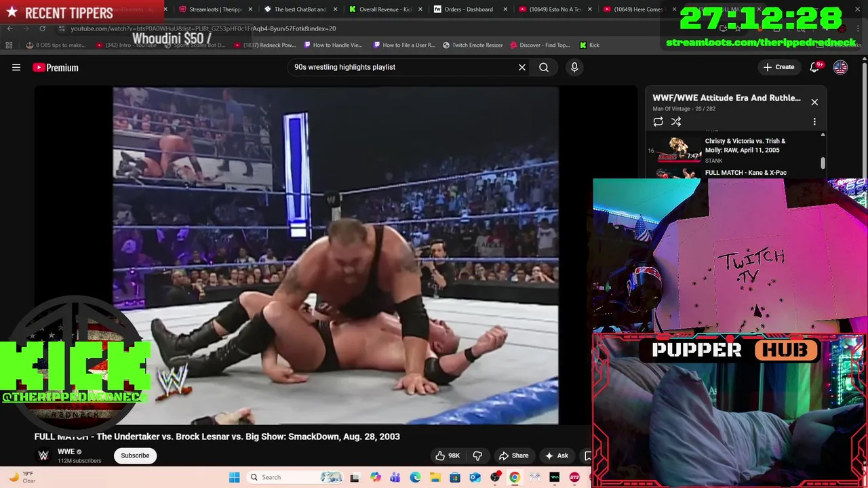Screen dimensions: 868x488
Task: Open Microsoft Edge from taskbar
Action: [415, 477]
